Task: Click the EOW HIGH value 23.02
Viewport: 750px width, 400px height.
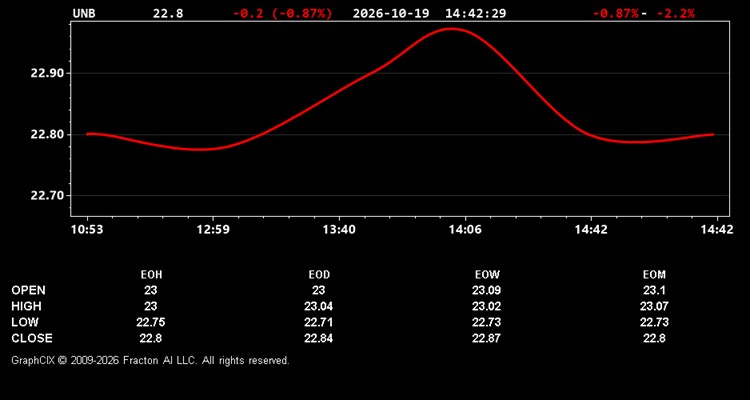Action: [x=486, y=306]
